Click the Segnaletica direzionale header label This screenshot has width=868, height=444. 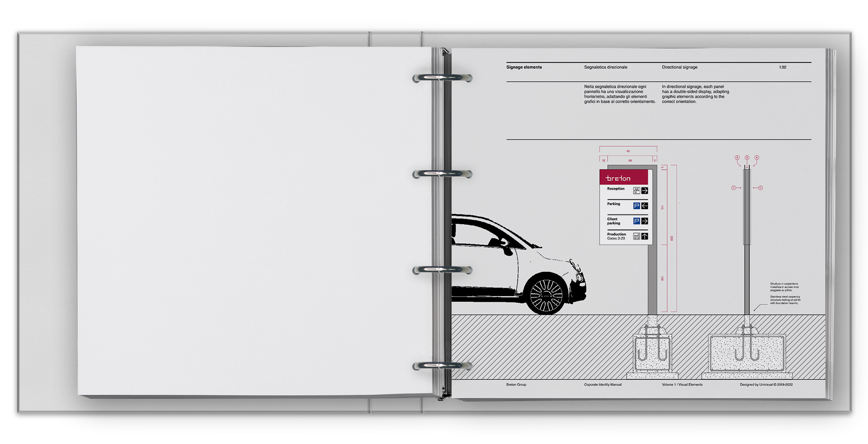[605, 67]
